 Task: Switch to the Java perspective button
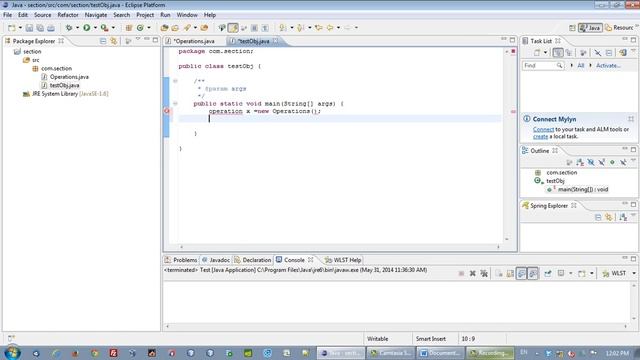(590, 28)
